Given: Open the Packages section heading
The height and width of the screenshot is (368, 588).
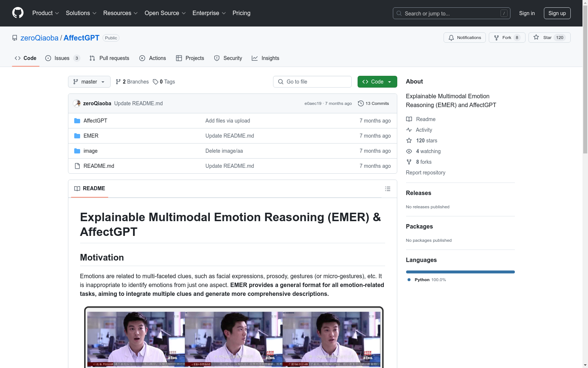Looking at the screenshot, I should coord(419,226).
